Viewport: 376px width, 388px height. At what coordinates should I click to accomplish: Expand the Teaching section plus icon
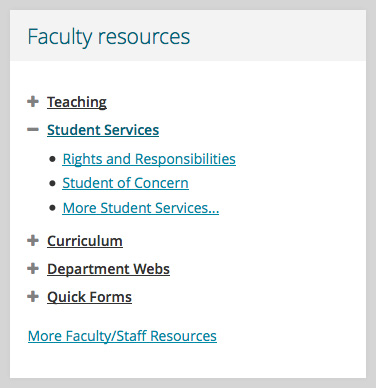point(33,101)
